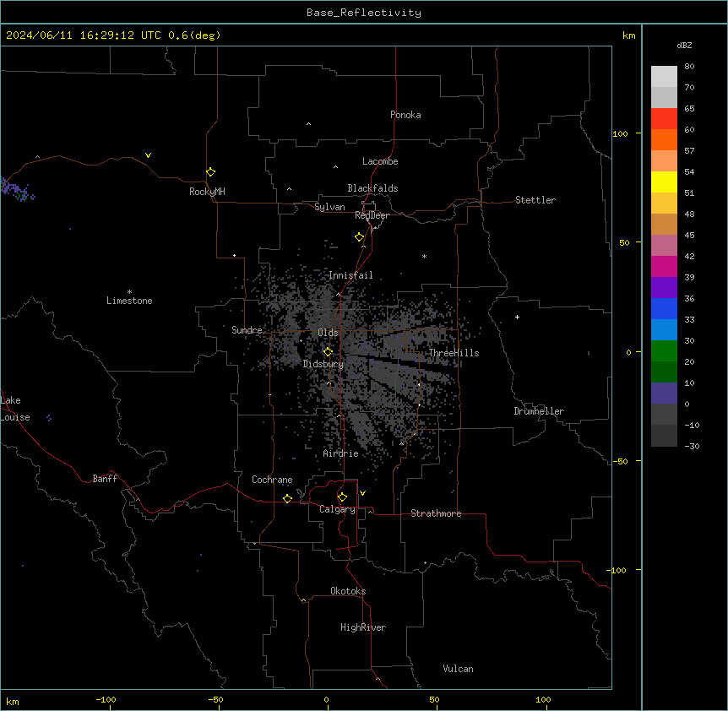This screenshot has height=711, width=728.
Task: Click the Lake Louise label at left edge
Action: (15, 409)
